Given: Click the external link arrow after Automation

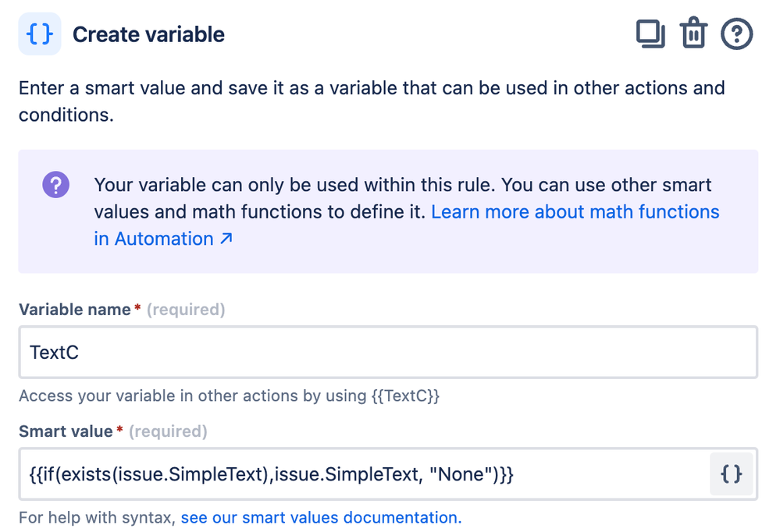Looking at the screenshot, I should pos(226,239).
